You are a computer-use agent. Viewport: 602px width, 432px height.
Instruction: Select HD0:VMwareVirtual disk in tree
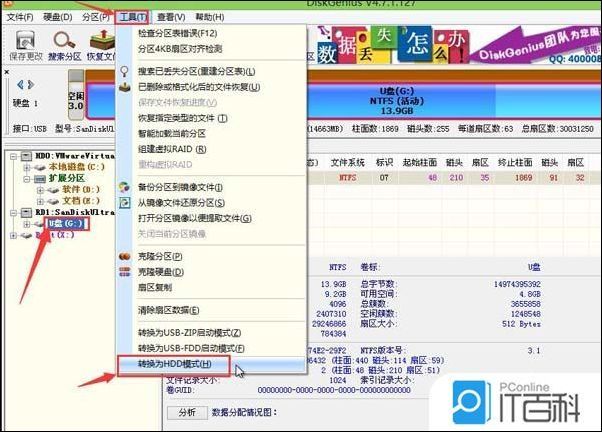(75, 156)
